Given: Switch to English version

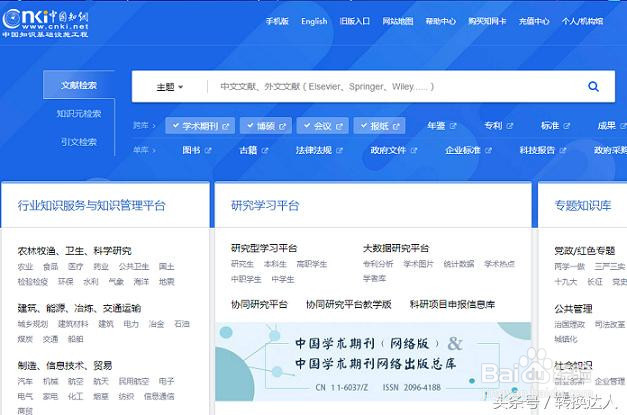Looking at the screenshot, I should tap(314, 21).
